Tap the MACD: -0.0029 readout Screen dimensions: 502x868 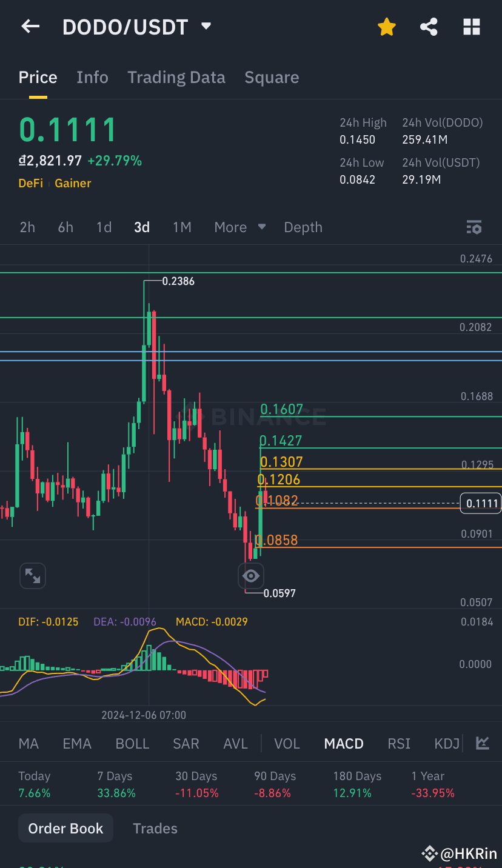click(212, 622)
